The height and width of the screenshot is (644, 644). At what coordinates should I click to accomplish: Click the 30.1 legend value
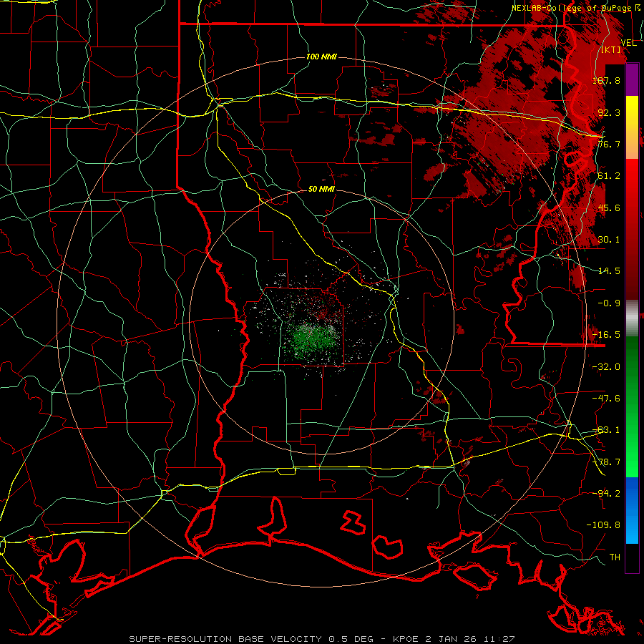[609, 239]
